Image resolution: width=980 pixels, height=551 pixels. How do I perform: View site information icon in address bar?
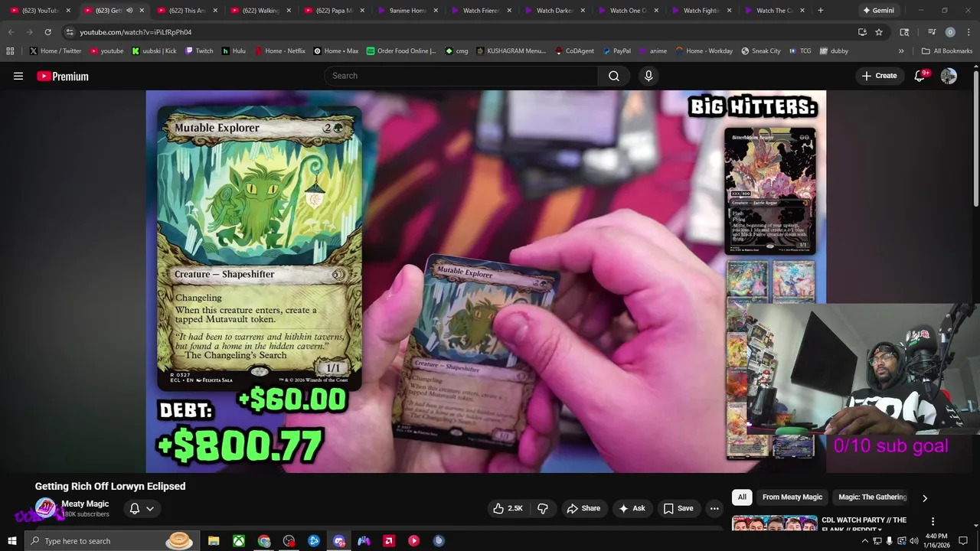pyautogui.click(x=70, y=32)
